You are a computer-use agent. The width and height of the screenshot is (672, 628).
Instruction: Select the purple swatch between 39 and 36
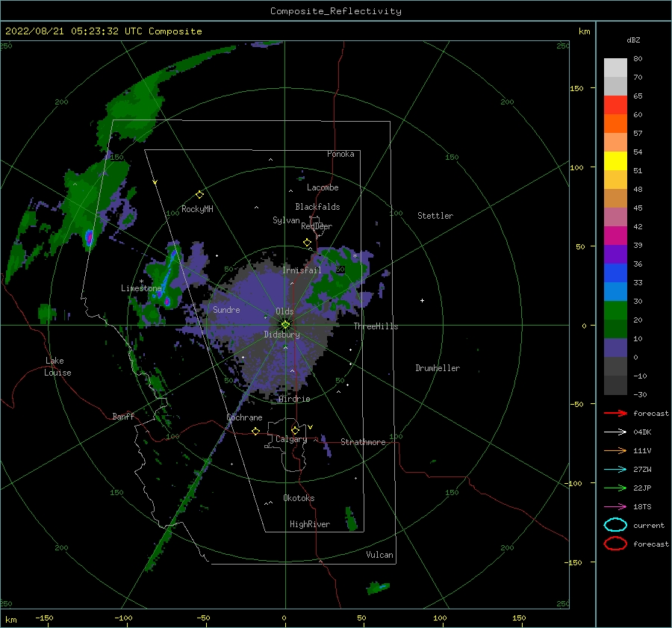click(615, 255)
